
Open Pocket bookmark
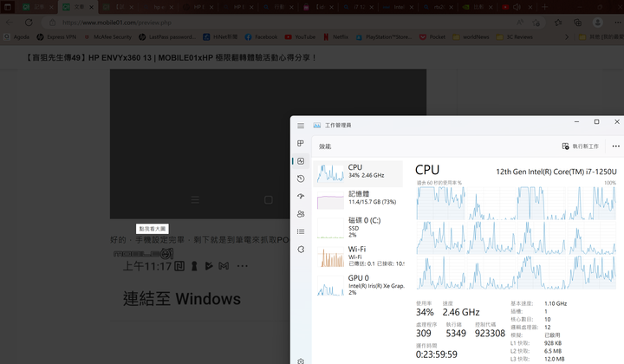[x=432, y=37]
